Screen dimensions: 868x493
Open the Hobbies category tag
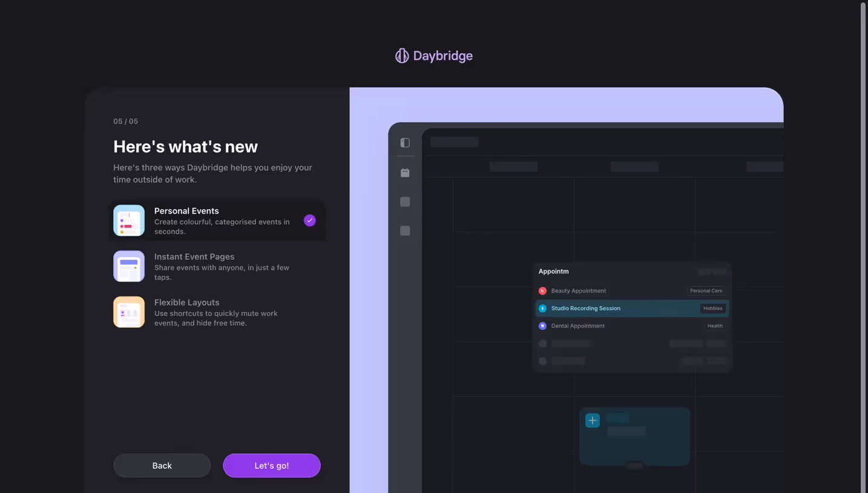(x=712, y=308)
